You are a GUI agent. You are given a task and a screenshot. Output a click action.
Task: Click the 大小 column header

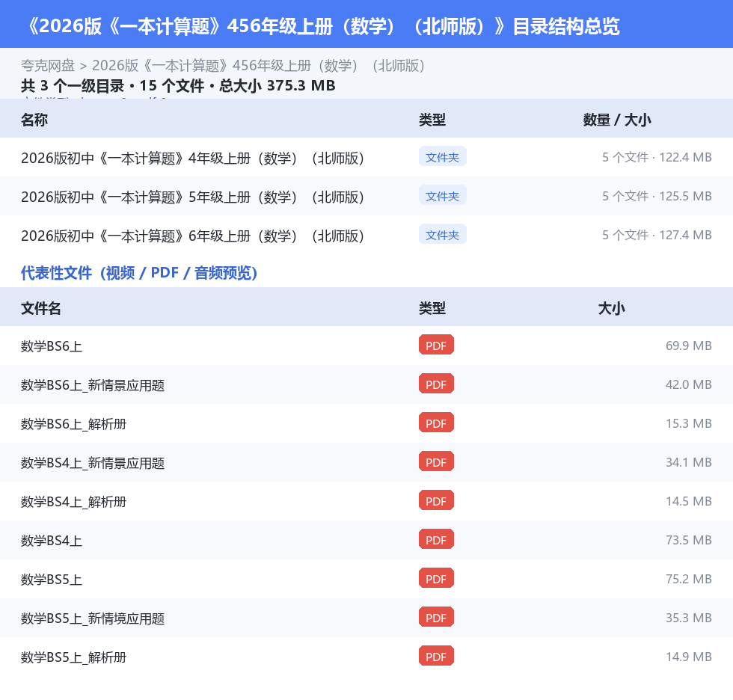click(x=612, y=308)
